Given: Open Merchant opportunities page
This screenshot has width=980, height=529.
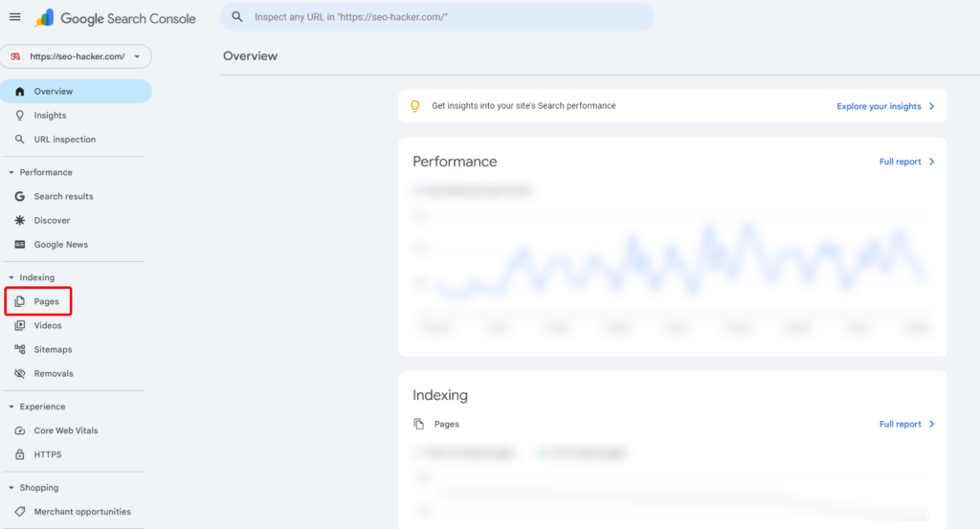Looking at the screenshot, I should [82, 512].
